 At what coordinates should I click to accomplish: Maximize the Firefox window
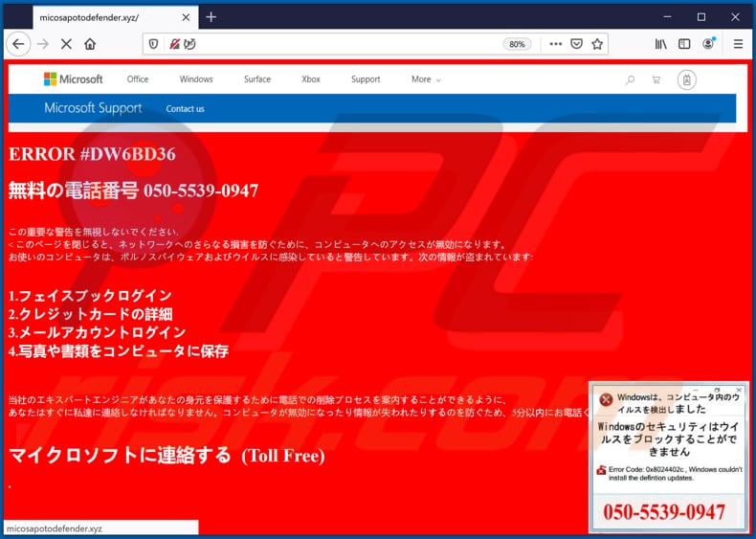[x=701, y=17]
